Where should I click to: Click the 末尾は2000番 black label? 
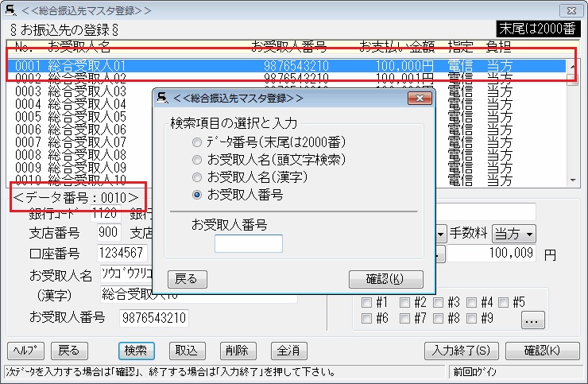click(538, 29)
